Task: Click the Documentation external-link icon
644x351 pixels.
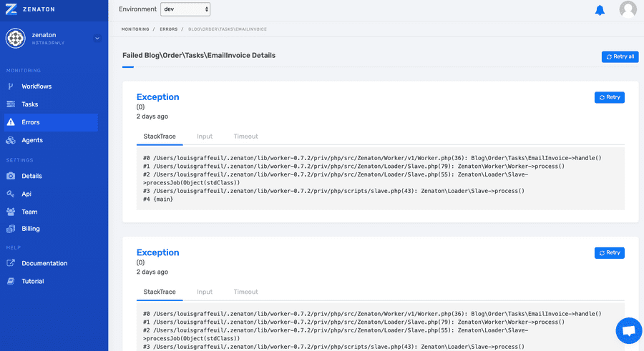Action: coord(11,263)
